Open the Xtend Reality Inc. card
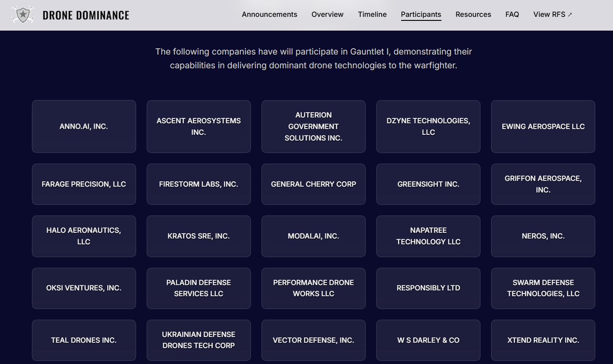This screenshot has width=613, height=364. point(543,341)
